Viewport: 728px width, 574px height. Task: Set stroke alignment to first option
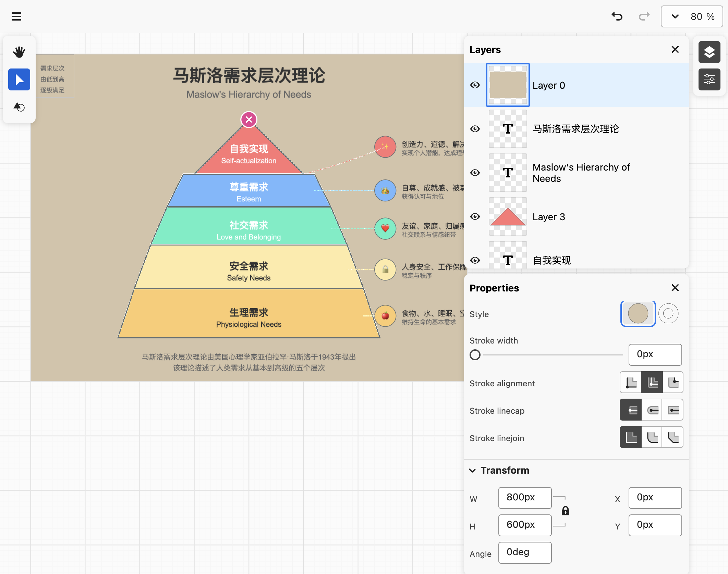tap(631, 382)
